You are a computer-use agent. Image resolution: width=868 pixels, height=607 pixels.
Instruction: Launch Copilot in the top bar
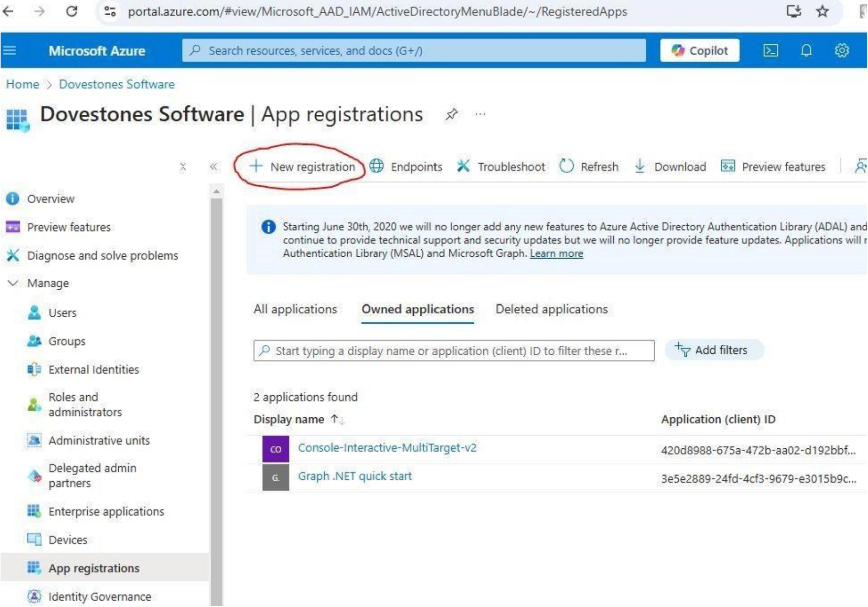click(x=700, y=50)
